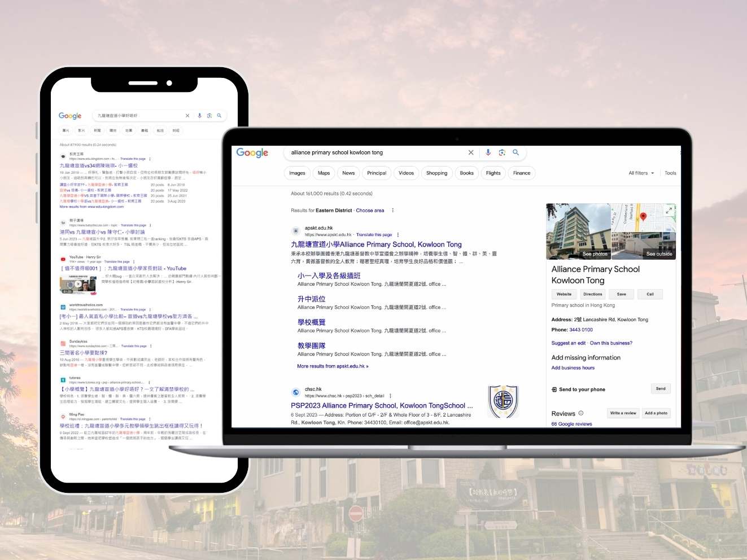Open three-dot menu of apskt.edu.hk result
Viewport: 747px width, 560px height.
coord(398,235)
